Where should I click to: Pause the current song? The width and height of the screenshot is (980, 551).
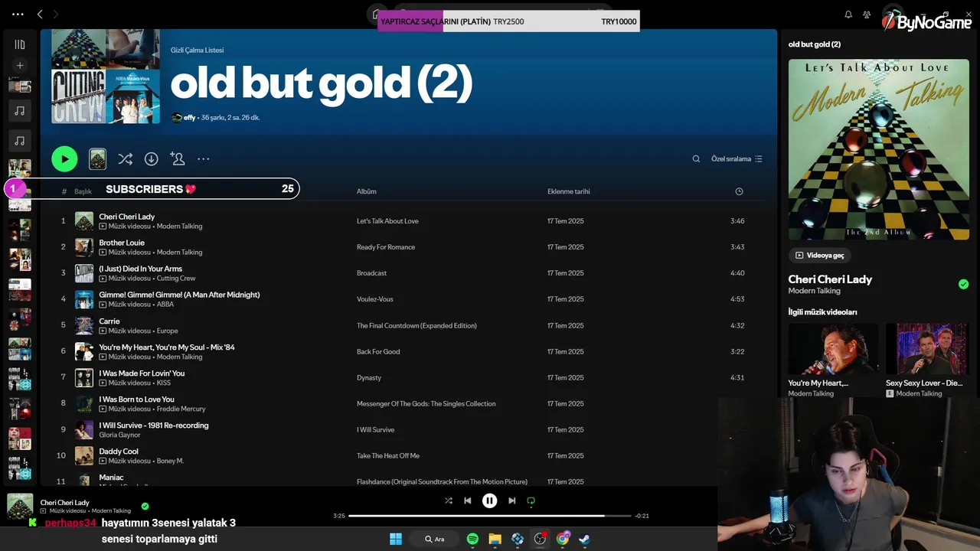coord(489,500)
